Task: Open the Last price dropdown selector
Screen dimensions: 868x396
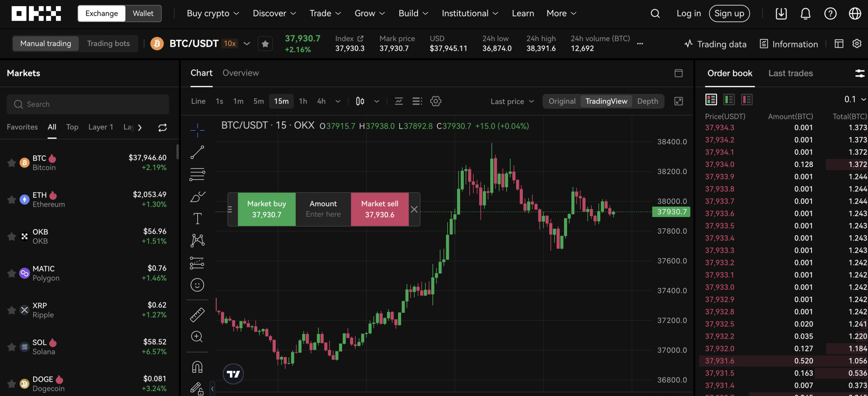Action: [x=510, y=101]
